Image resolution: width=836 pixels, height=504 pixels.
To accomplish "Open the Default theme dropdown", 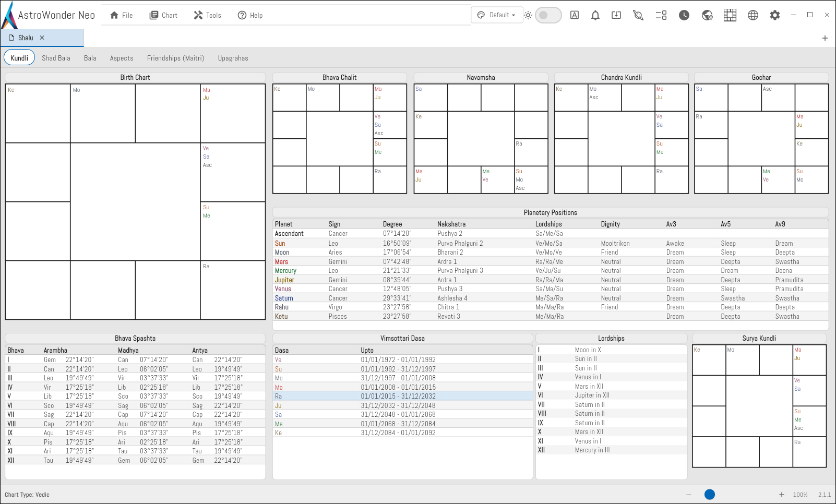I will click(497, 15).
